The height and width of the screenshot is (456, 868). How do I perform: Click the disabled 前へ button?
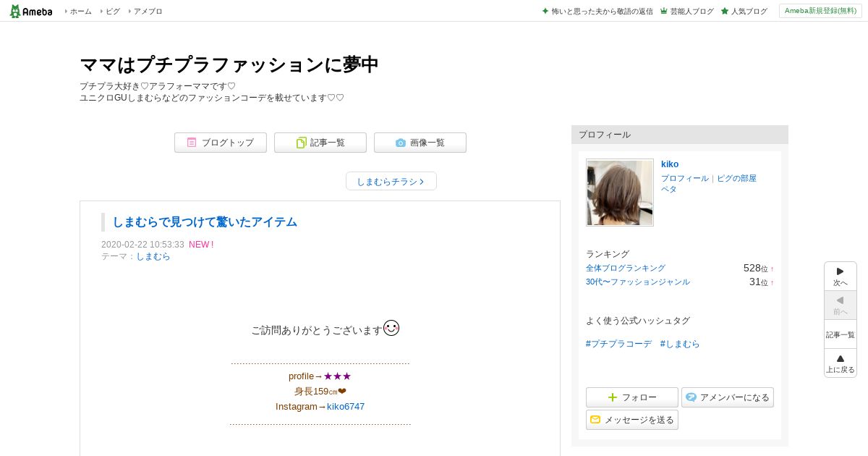click(841, 305)
